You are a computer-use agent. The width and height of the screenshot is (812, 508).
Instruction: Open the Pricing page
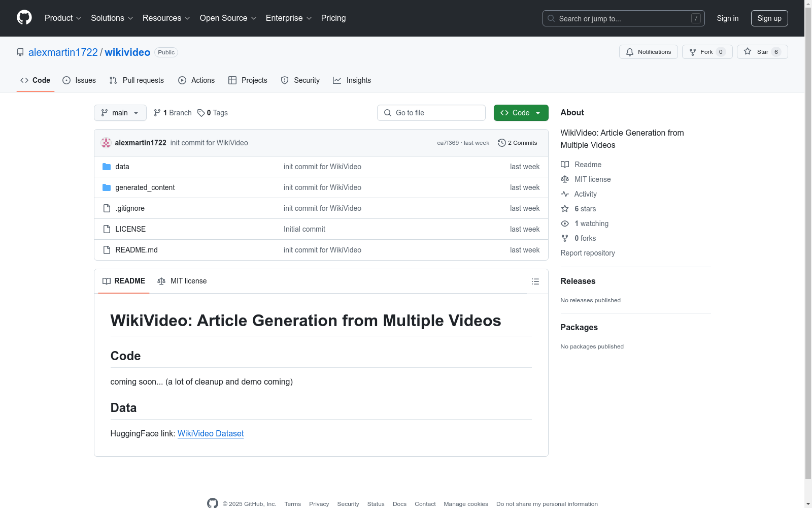coord(333,18)
